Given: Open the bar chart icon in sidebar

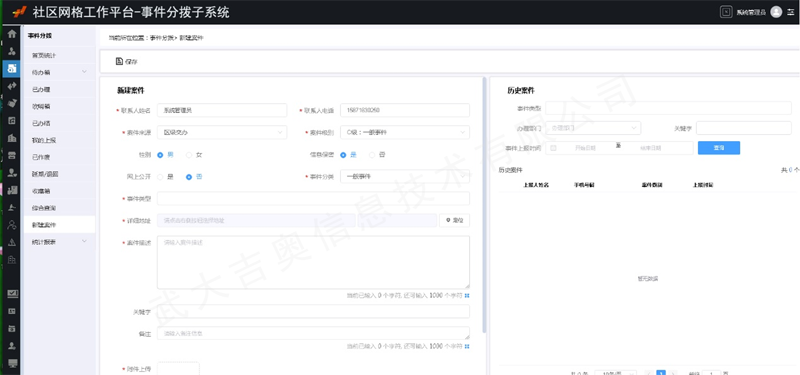Looking at the screenshot, I should (x=12, y=190).
